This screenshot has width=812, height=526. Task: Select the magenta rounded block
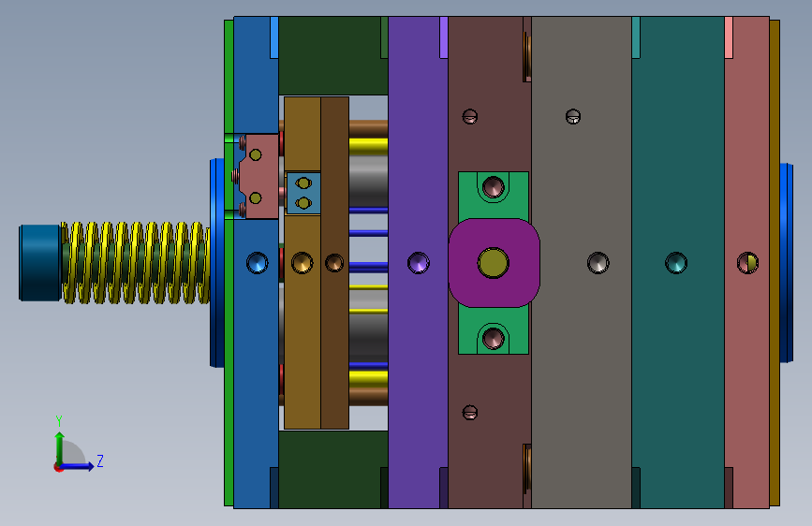point(494,263)
